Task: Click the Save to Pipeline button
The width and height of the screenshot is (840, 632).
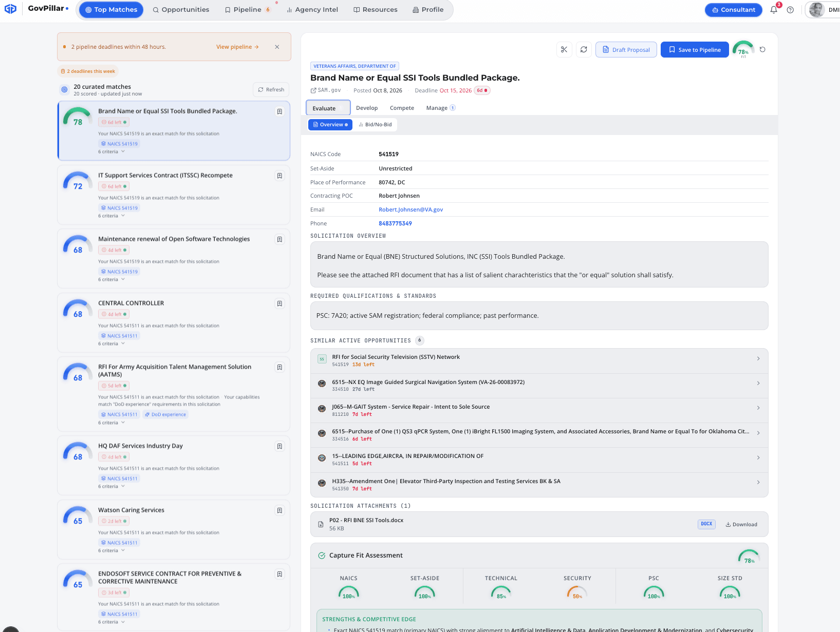Action: tap(695, 50)
